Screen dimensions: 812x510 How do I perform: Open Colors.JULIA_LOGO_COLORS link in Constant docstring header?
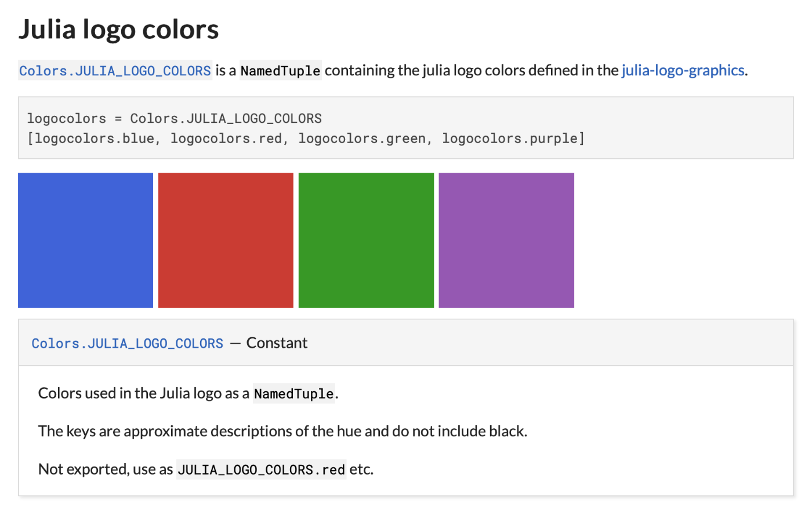click(127, 343)
